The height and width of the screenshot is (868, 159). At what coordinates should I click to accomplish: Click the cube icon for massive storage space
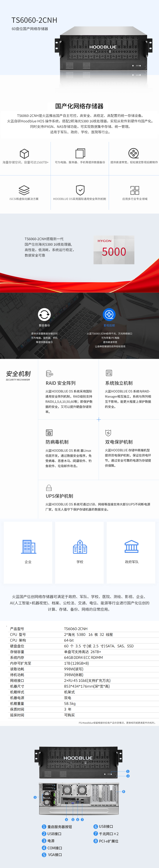[24, 154]
